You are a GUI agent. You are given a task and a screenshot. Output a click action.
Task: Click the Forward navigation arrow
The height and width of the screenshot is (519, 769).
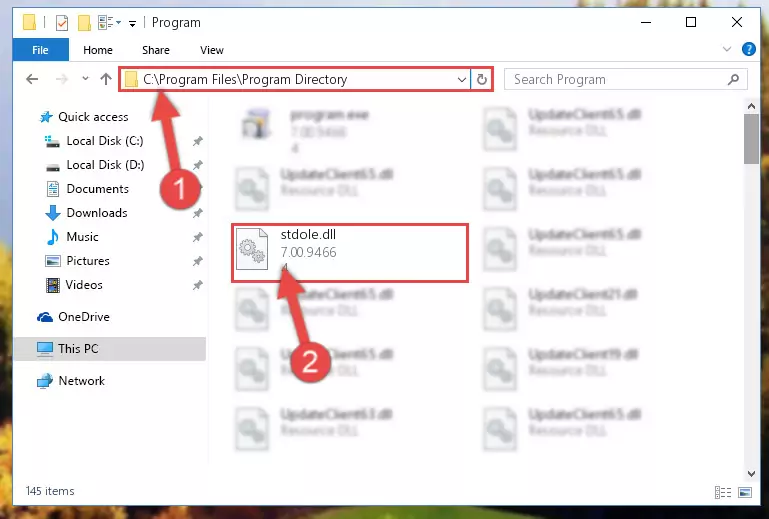(x=62, y=79)
